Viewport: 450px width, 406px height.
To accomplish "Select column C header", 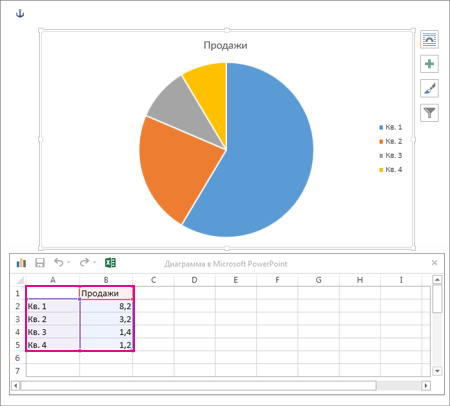I will click(153, 280).
